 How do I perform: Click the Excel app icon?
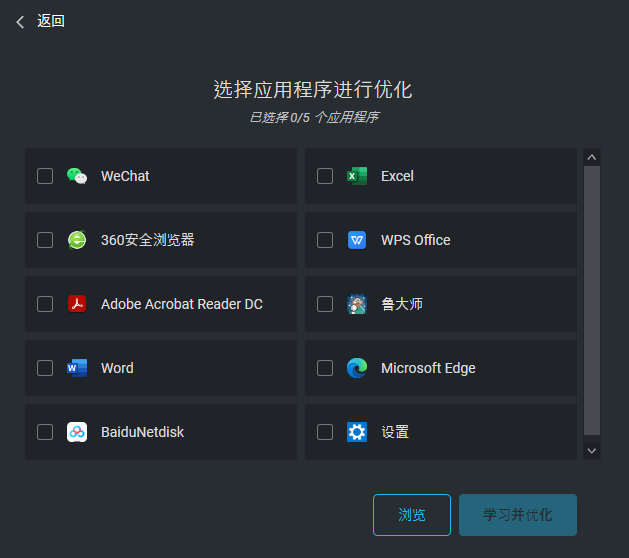click(357, 176)
